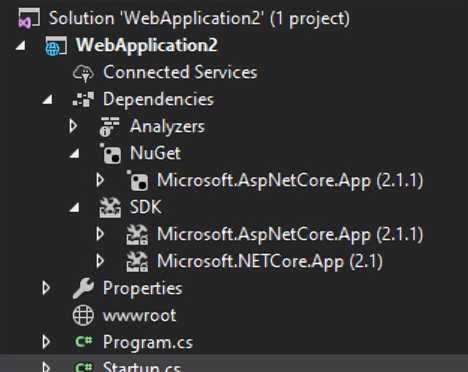Select Microsoft.AspNetCore.App under SDK
The width and height of the screenshot is (468, 372).
[x=290, y=234]
